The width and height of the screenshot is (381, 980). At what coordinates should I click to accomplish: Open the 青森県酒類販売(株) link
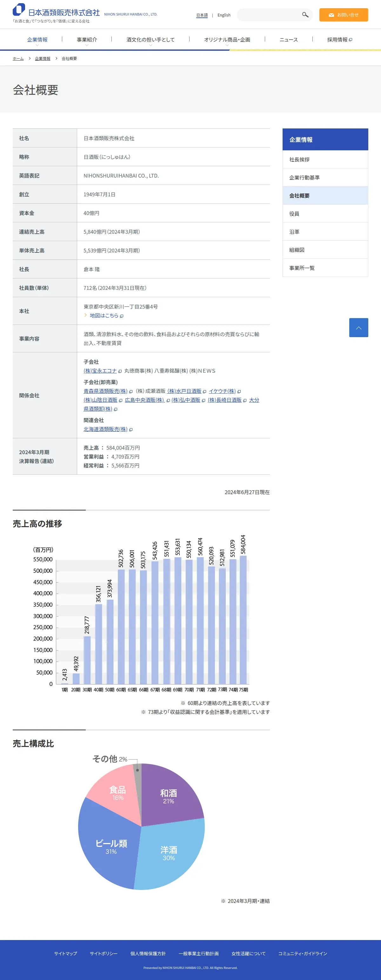(x=105, y=391)
